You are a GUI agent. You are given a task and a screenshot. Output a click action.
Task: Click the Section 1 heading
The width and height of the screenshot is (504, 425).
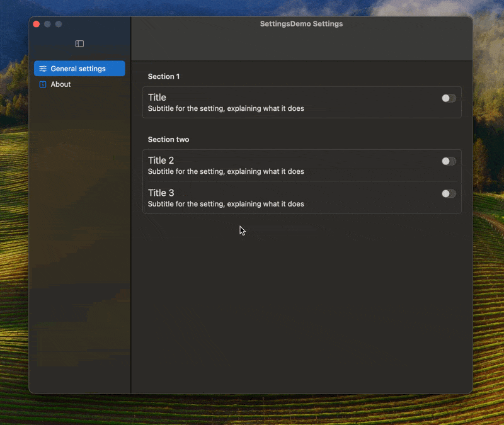coord(163,76)
